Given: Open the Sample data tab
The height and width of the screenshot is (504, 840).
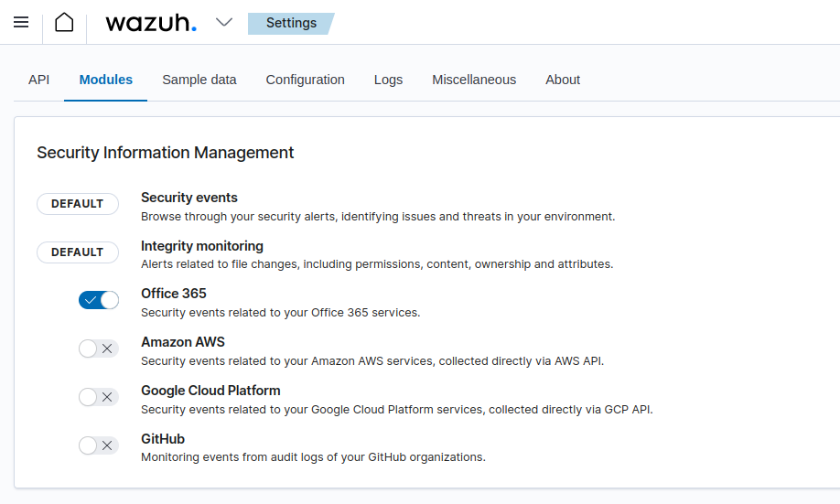Looking at the screenshot, I should (x=199, y=80).
